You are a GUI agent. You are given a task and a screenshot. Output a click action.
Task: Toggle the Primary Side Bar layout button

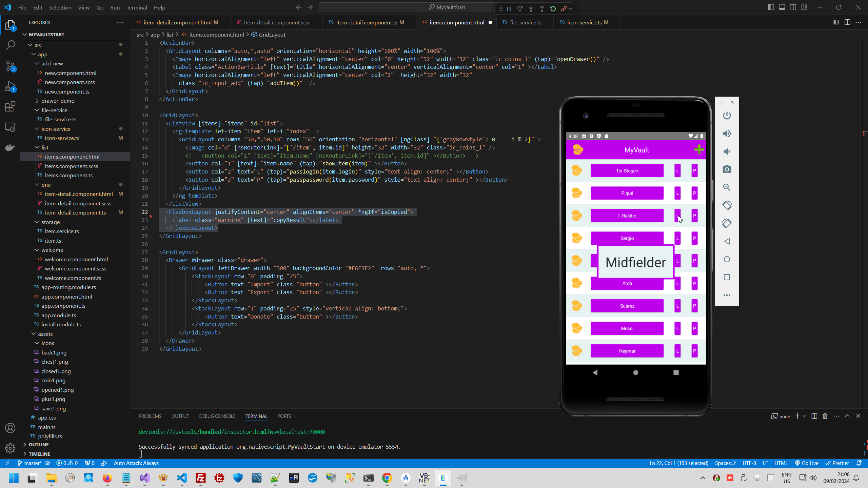click(x=771, y=7)
